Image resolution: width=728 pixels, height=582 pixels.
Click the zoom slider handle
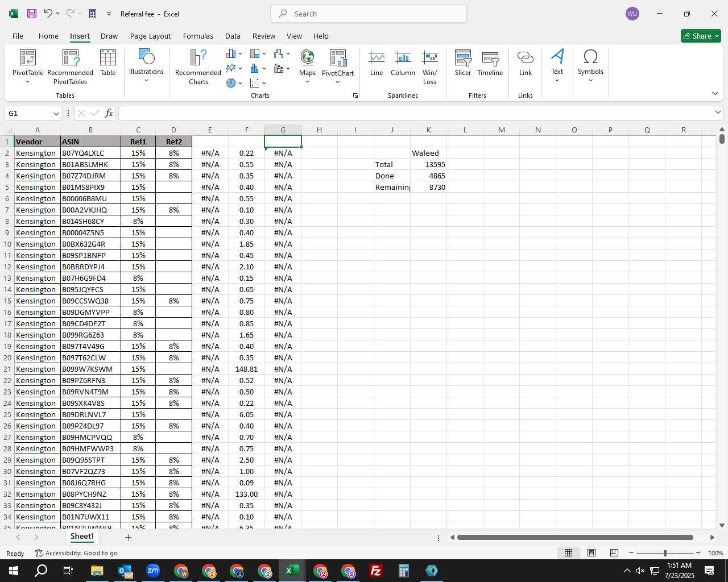(x=665, y=553)
